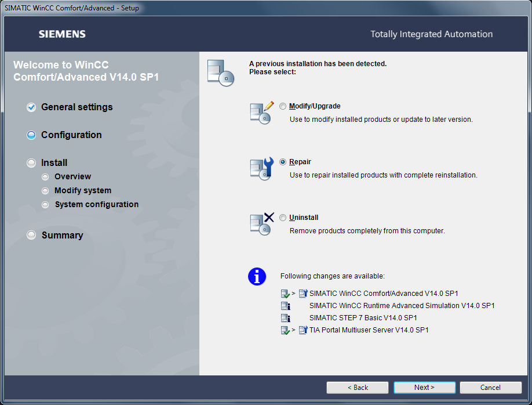Viewport: 532px width, 405px height.
Task: Click the Next button
Action: tap(424, 388)
